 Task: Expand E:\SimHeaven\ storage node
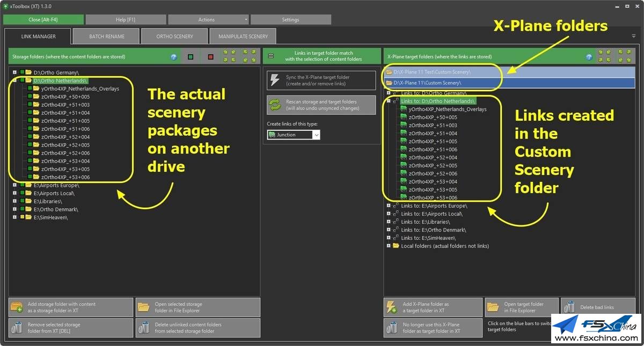coord(14,217)
